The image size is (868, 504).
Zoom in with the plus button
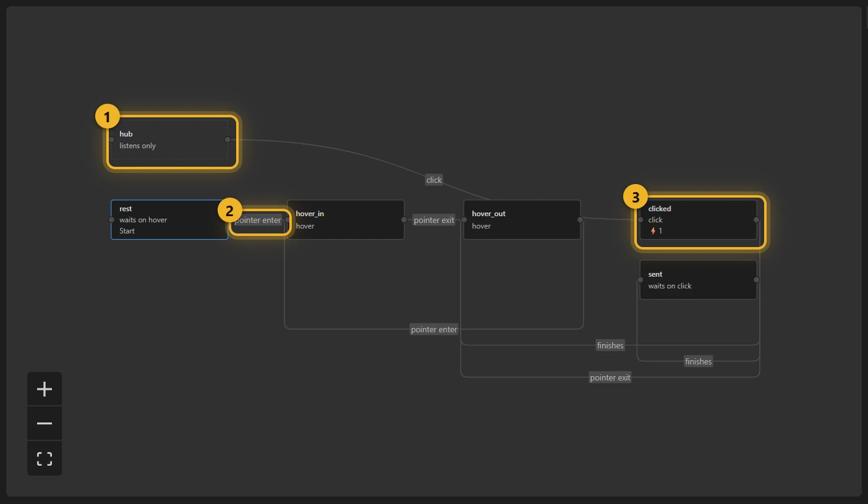45,389
